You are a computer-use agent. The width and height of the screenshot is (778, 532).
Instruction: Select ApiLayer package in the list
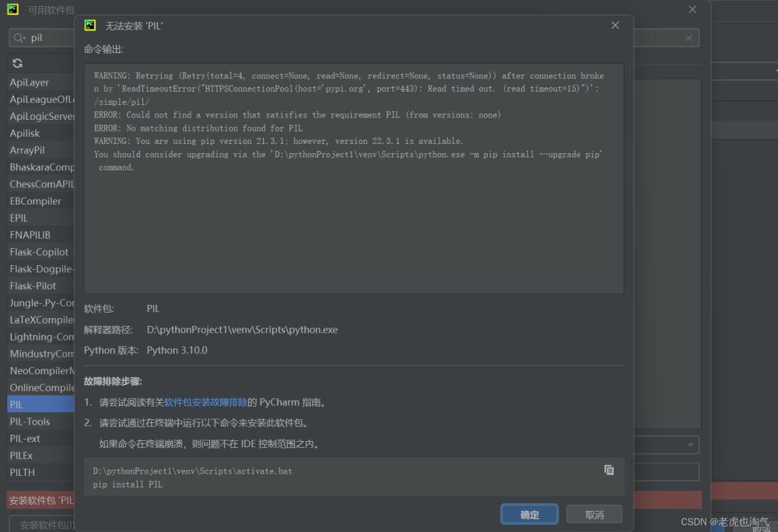click(x=30, y=82)
